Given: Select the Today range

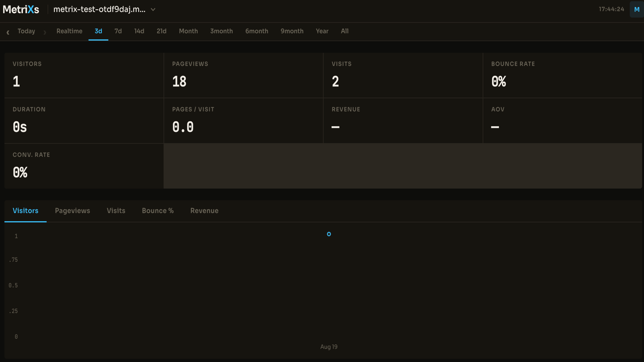Looking at the screenshot, I should (26, 31).
